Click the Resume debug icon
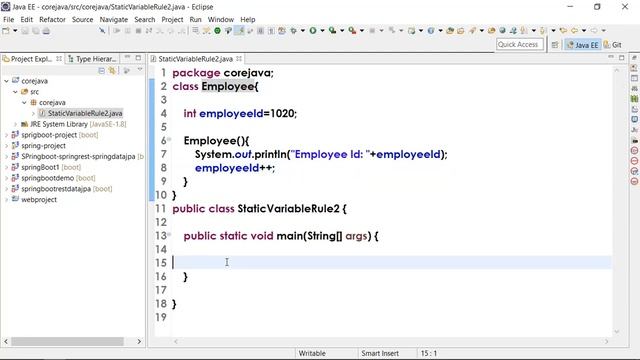Viewport: 640px width, 360px height. pyautogui.click(x=117, y=31)
